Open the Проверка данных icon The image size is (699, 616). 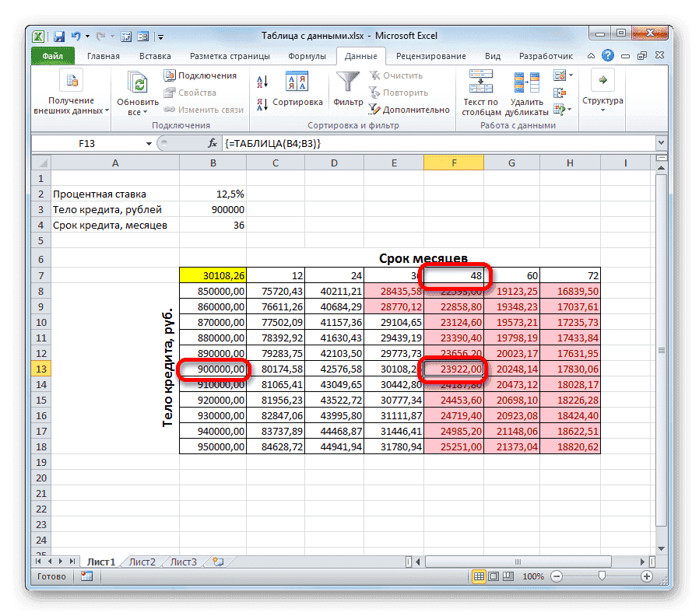click(x=560, y=75)
